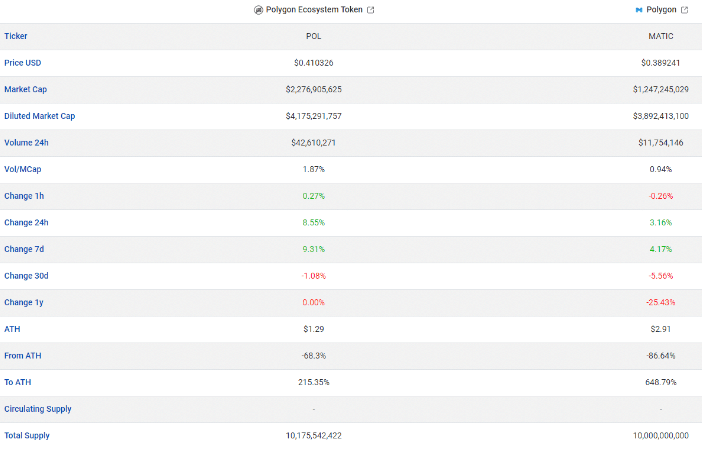This screenshot has width=702, height=449.
Task: Click the Change 1h label
Action: click(x=24, y=196)
